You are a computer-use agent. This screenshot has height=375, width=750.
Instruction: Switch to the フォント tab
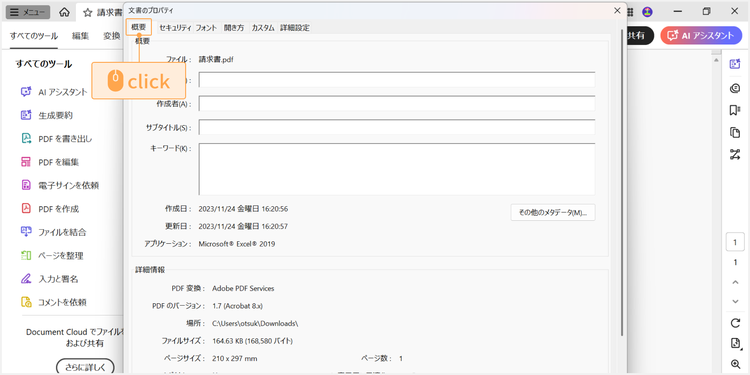click(x=206, y=28)
